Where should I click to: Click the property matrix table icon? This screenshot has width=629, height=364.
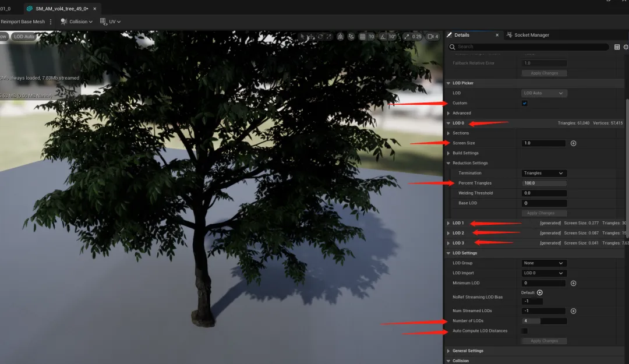(617, 47)
